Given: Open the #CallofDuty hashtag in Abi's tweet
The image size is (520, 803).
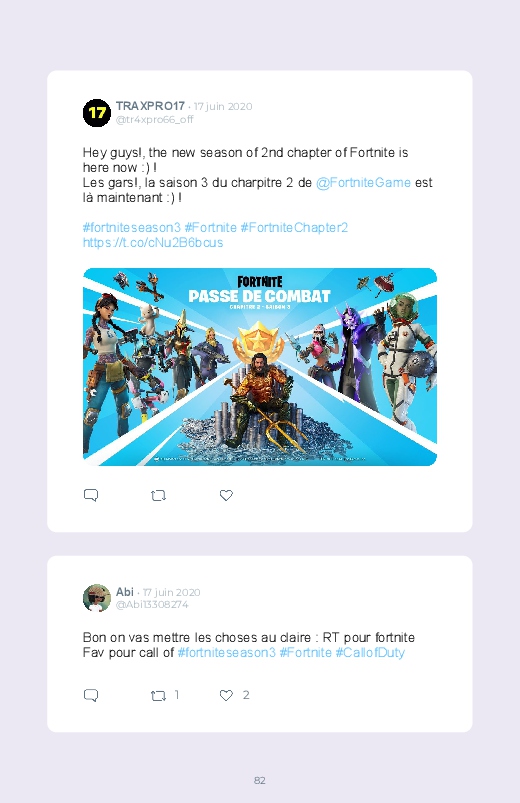Looking at the screenshot, I should (370, 652).
